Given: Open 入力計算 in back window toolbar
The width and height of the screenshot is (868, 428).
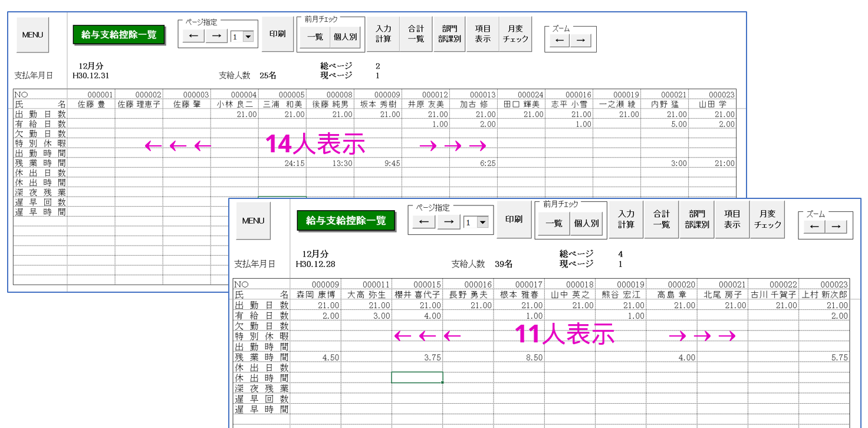Looking at the screenshot, I should click(383, 34).
